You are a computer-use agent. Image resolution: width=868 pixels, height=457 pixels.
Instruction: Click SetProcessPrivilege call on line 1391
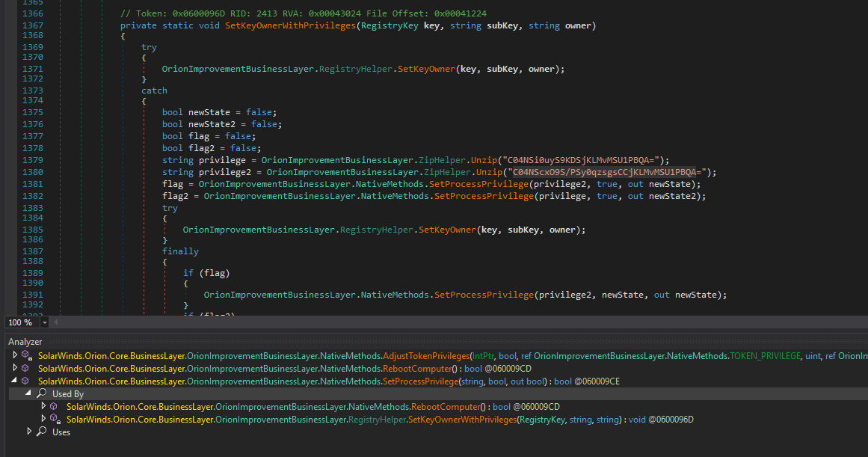point(484,295)
